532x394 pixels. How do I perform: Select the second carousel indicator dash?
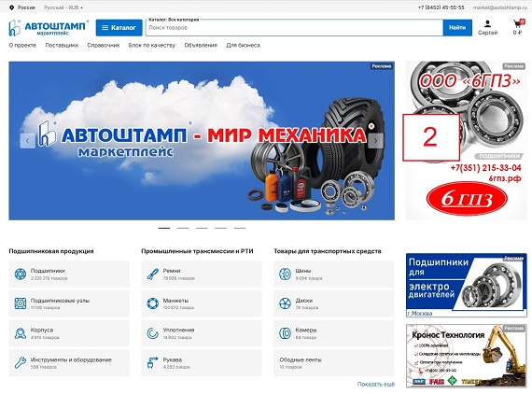pyautogui.click(x=183, y=228)
